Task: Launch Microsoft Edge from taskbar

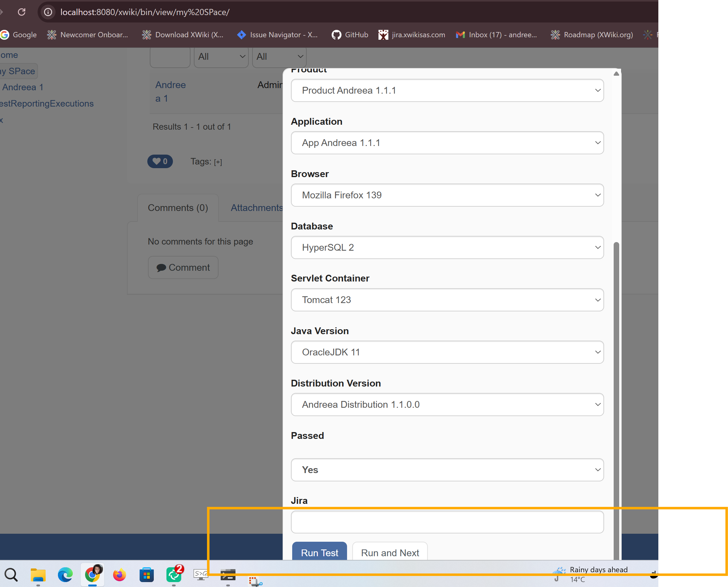Action: [65, 574]
